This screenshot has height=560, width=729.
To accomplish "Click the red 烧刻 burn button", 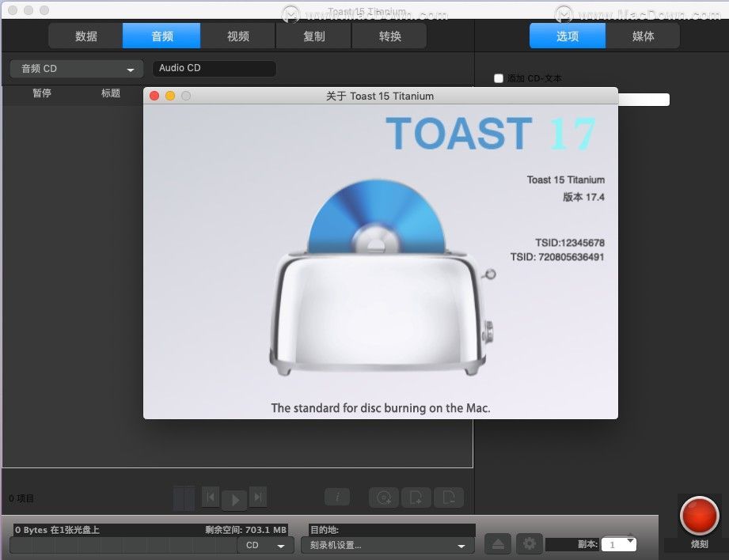I will coord(699,516).
